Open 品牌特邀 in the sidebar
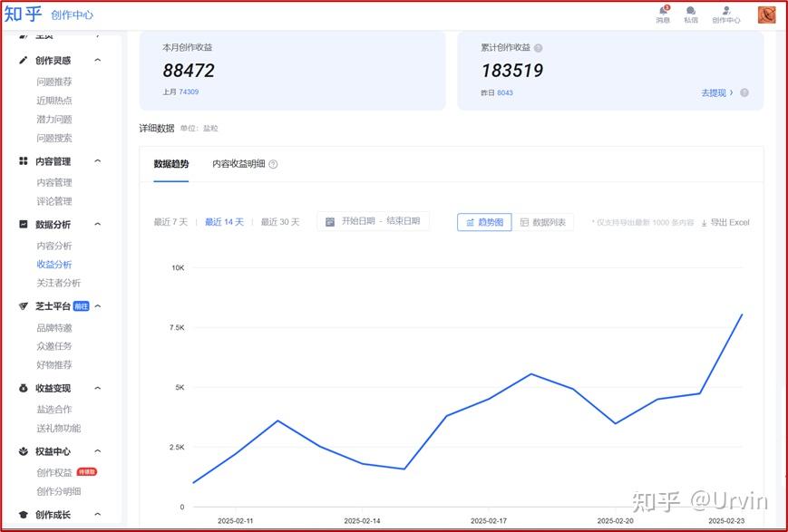Screen dimensions: 788x532 54,327
